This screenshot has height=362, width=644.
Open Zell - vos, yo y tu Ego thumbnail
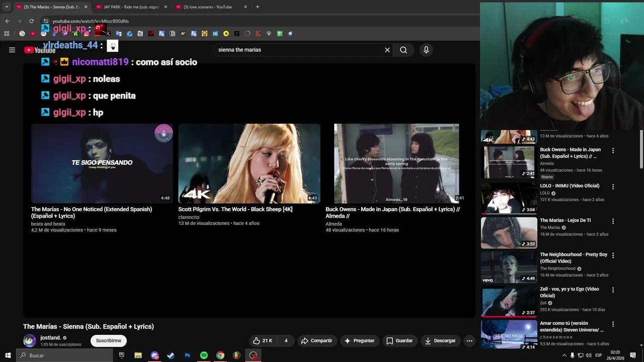(509, 301)
